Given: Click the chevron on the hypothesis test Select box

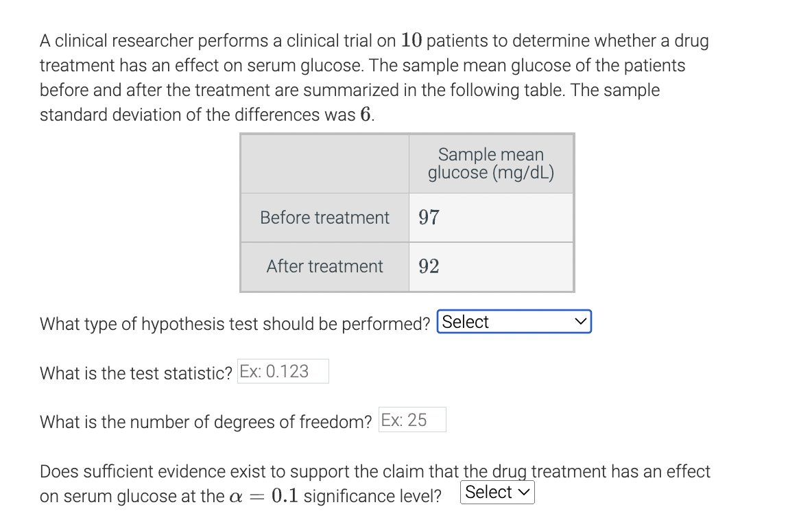Looking at the screenshot, I should pyautogui.click(x=581, y=321).
